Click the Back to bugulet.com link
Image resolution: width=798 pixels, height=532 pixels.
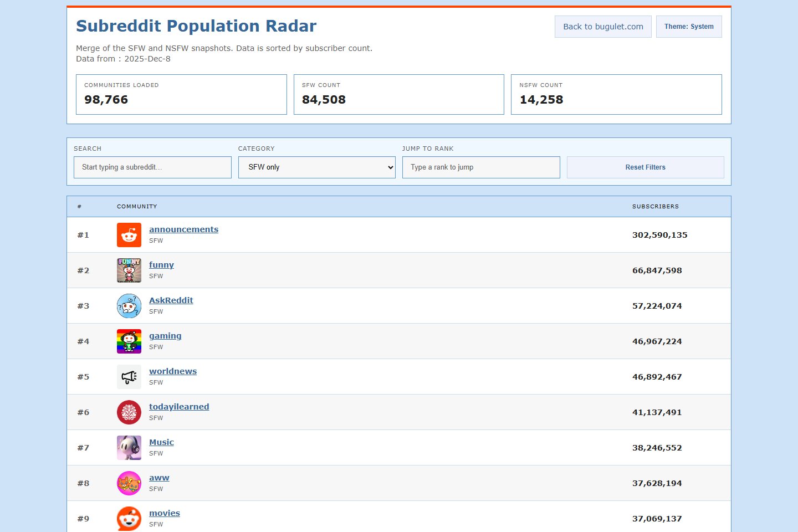[602, 27]
